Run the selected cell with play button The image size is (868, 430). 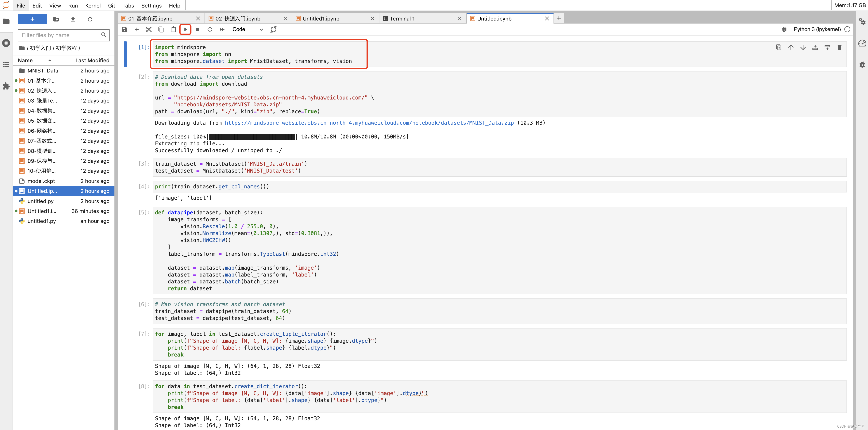185,29
